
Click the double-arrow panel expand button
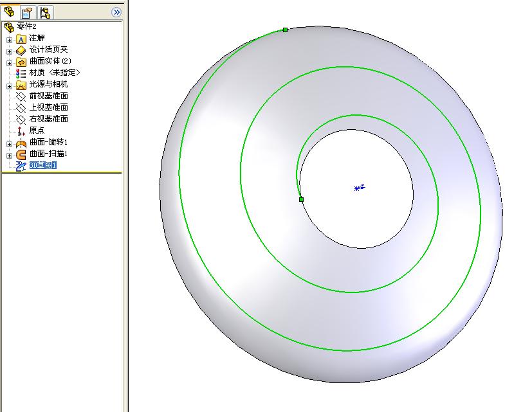pyautogui.click(x=116, y=12)
